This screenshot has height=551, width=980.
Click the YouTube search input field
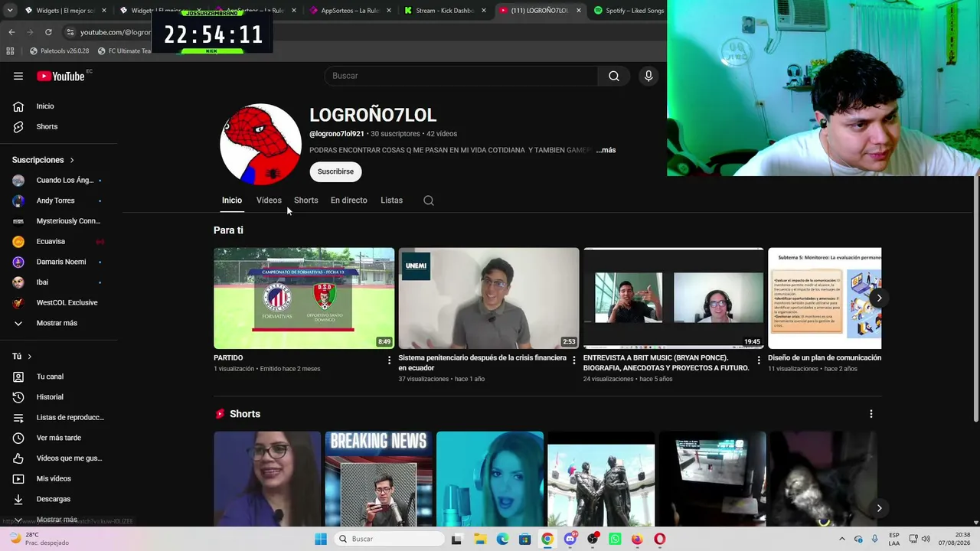tap(461, 76)
